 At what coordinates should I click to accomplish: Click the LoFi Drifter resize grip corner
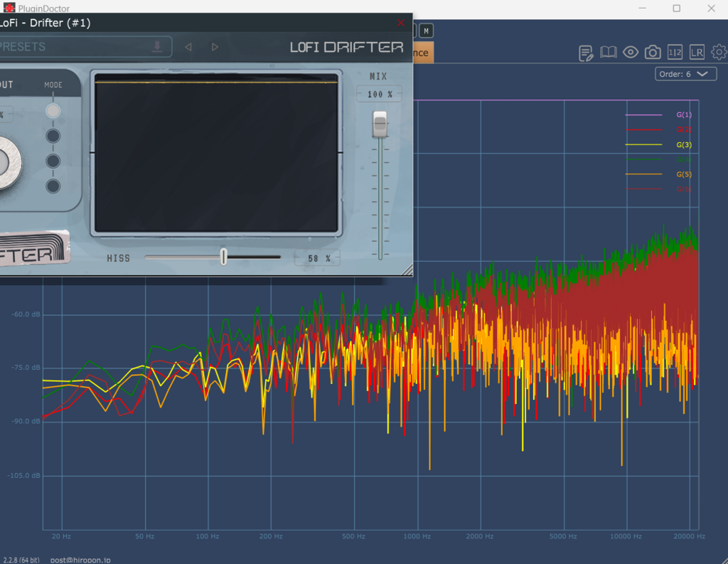click(x=407, y=270)
